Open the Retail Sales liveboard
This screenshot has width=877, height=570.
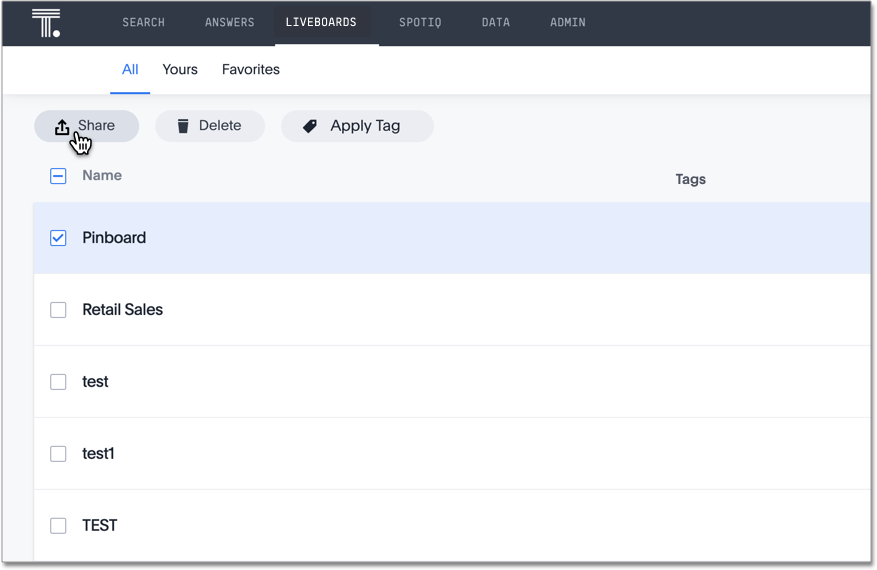122,310
